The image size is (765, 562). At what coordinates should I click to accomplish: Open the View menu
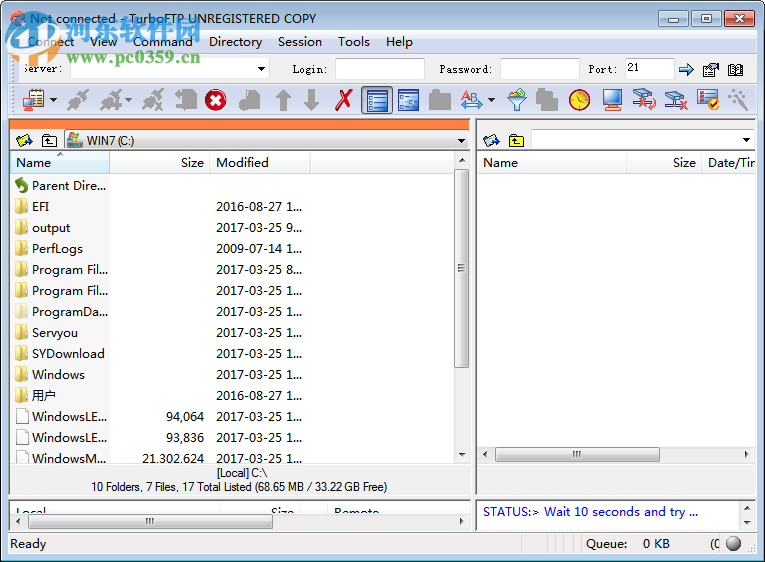103,42
